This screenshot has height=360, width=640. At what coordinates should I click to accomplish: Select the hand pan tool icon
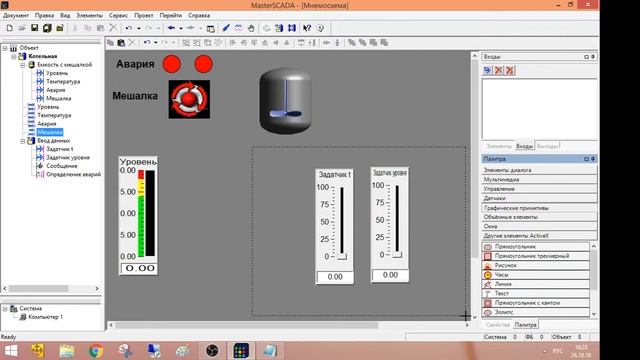[x=251, y=28]
